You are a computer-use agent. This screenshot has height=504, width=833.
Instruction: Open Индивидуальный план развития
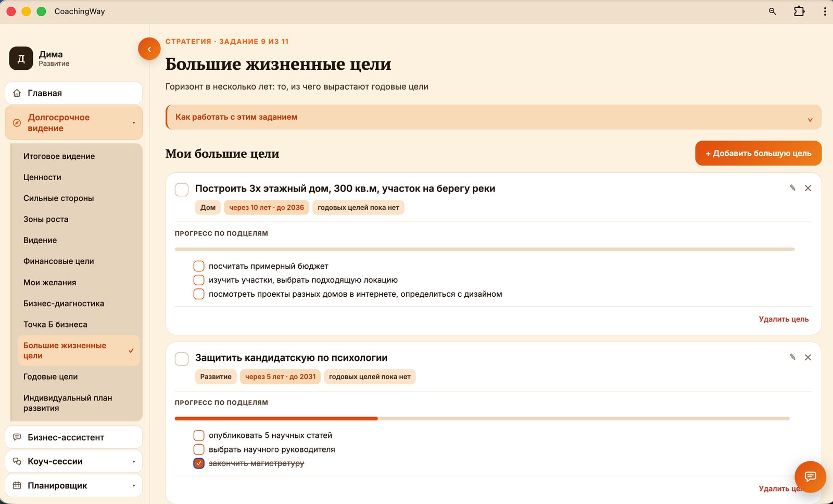(68, 403)
